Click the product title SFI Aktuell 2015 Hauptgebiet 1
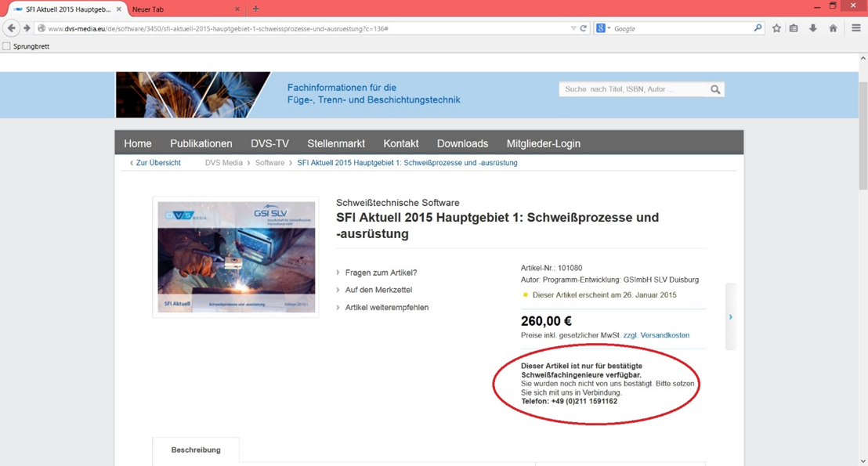Image resolution: width=868 pixels, height=466 pixels. 497,226
